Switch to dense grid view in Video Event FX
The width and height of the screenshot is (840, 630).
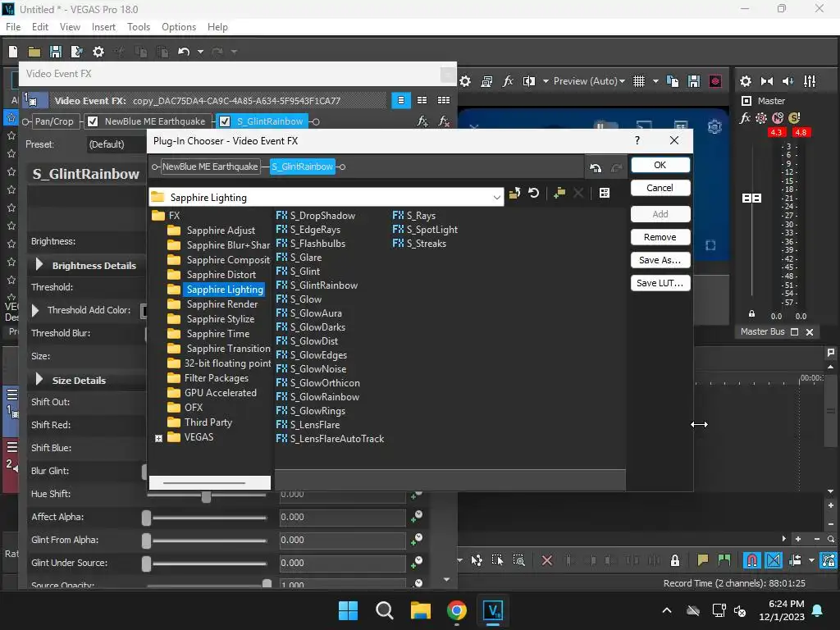(x=444, y=100)
